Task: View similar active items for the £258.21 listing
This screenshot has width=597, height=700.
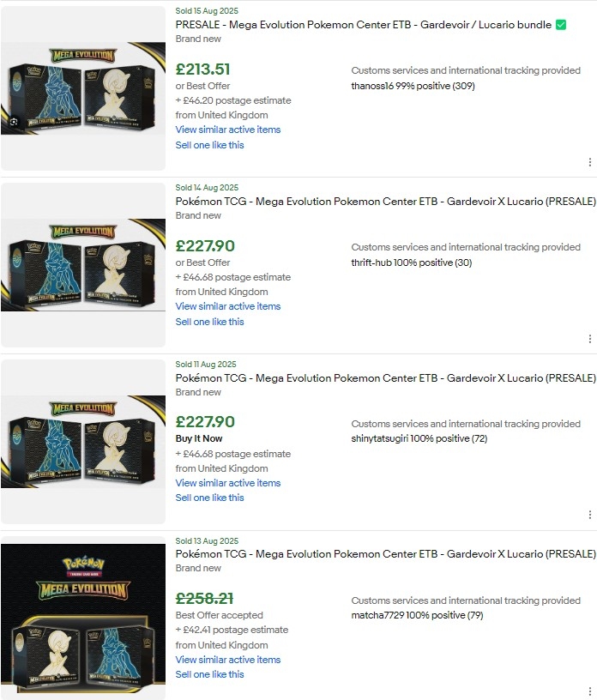Action: [227, 660]
